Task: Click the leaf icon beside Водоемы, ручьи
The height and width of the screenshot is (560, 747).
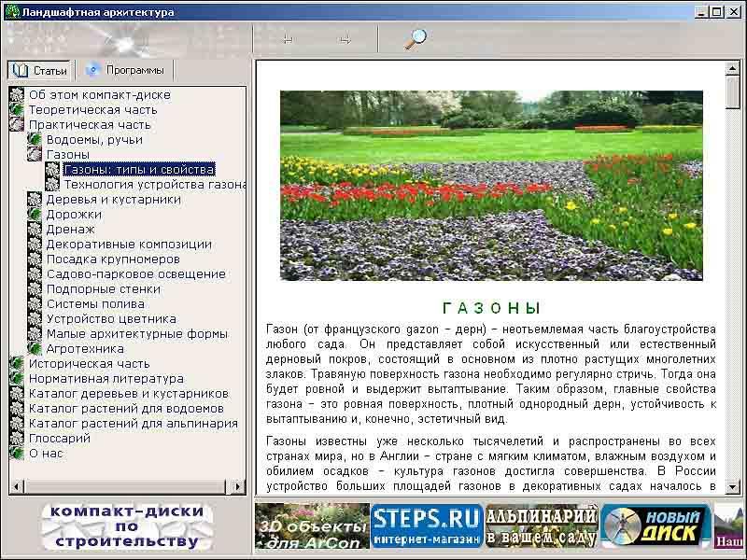Action: 35,140
